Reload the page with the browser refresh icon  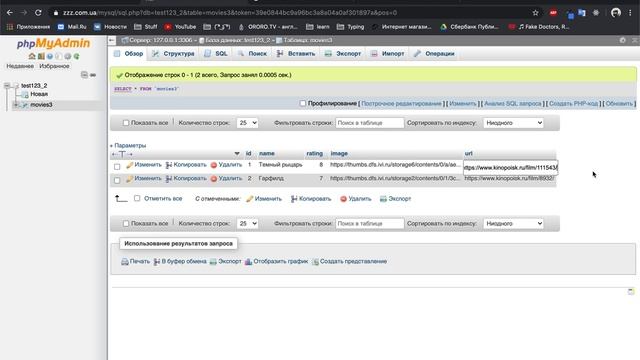point(38,13)
